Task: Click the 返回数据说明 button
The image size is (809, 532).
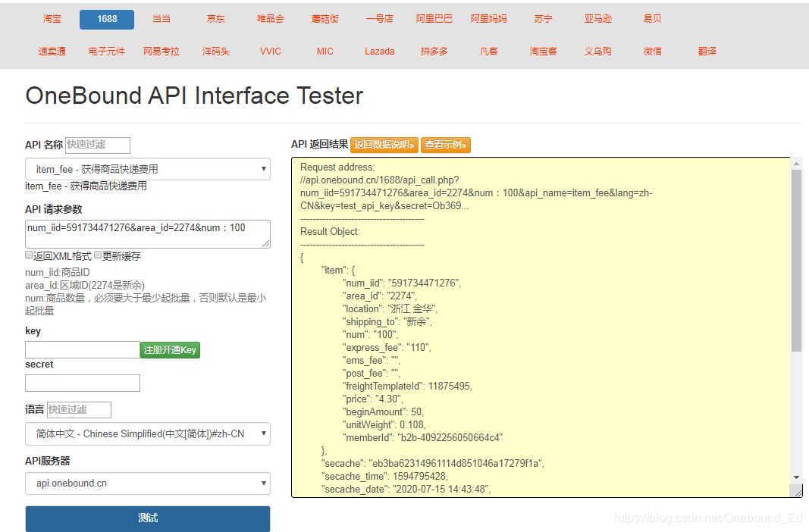Action: coord(384,145)
